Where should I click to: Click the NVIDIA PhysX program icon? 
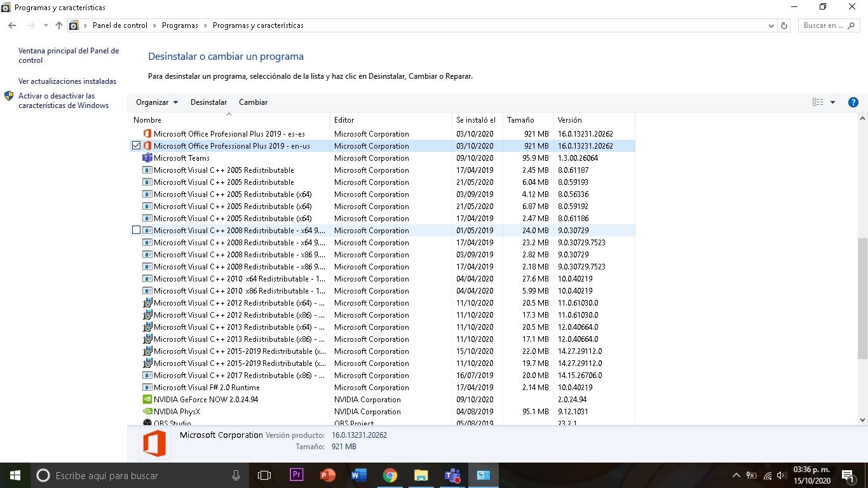147,411
